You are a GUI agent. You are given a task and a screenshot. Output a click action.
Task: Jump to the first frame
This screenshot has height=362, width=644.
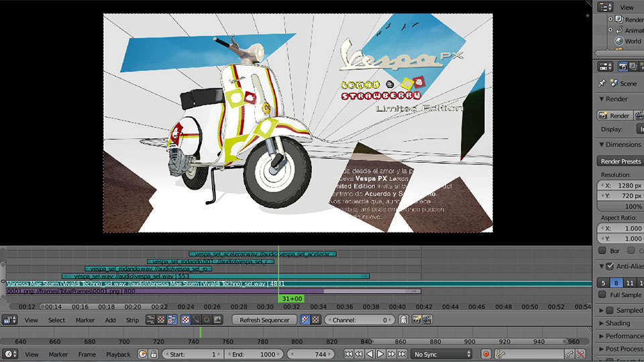coord(348,354)
